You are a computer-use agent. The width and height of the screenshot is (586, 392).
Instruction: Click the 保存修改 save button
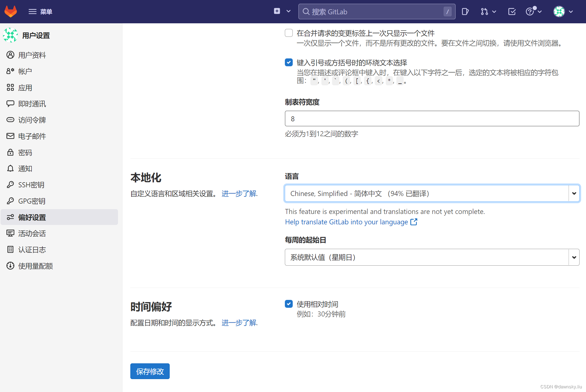(150, 371)
